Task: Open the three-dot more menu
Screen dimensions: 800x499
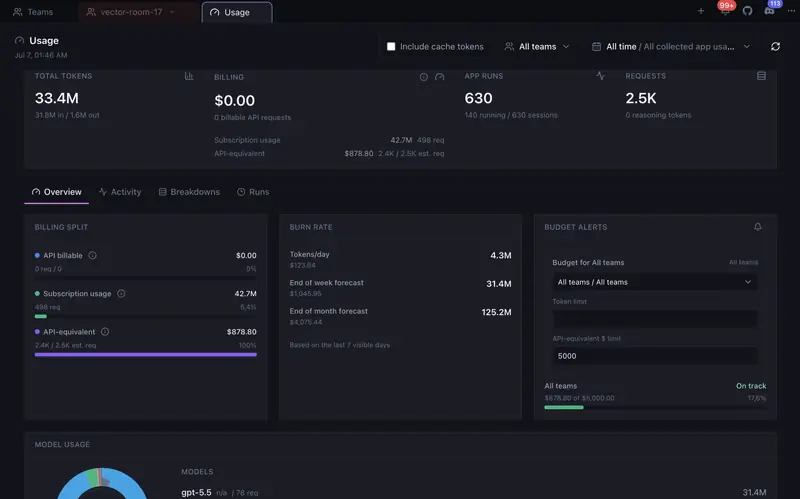Action: coord(791,11)
